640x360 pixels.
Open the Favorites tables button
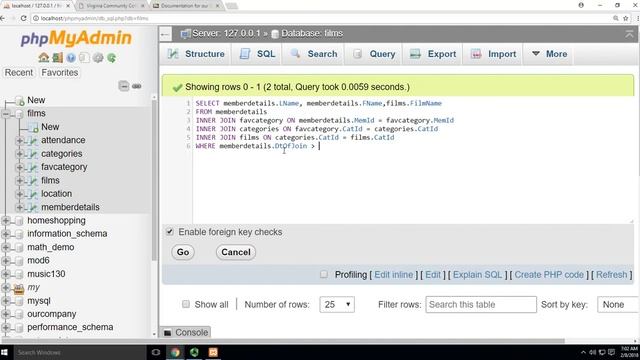click(60, 73)
